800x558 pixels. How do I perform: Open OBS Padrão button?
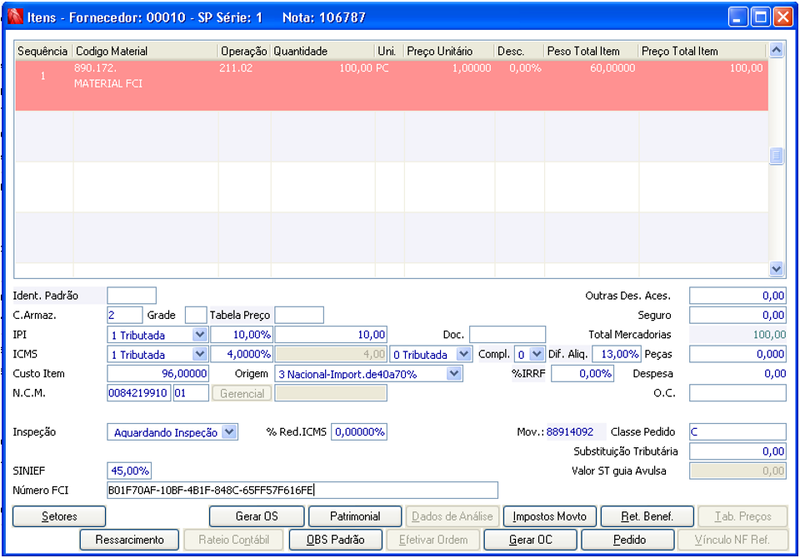click(x=335, y=540)
